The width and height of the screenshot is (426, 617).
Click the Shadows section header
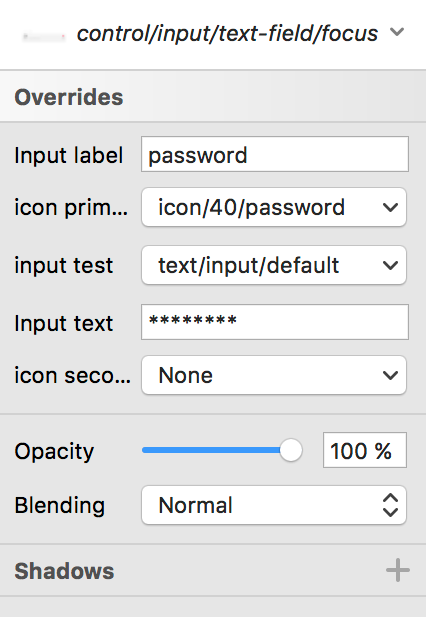[x=213, y=570]
